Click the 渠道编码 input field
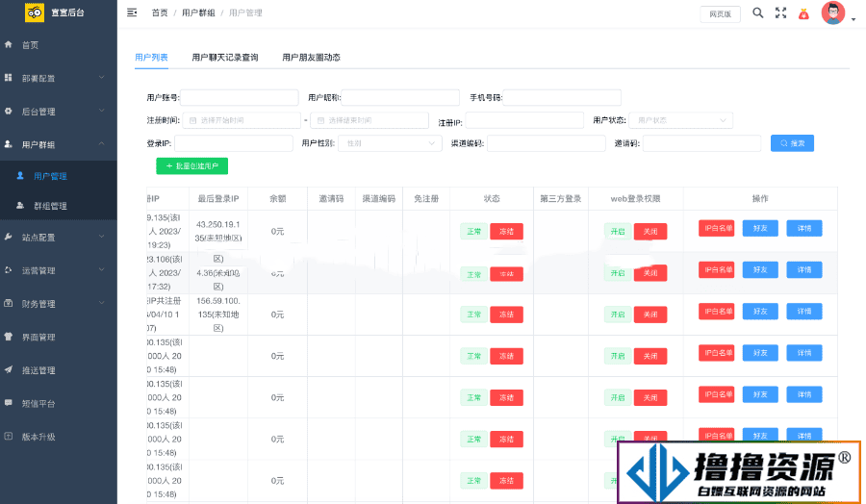This screenshot has width=866, height=504. (x=547, y=143)
